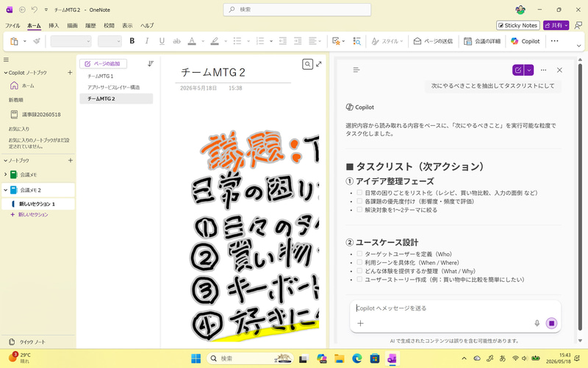Click the microphone icon in Copilot
This screenshot has width=588, height=368.
click(x=537, y=323)
